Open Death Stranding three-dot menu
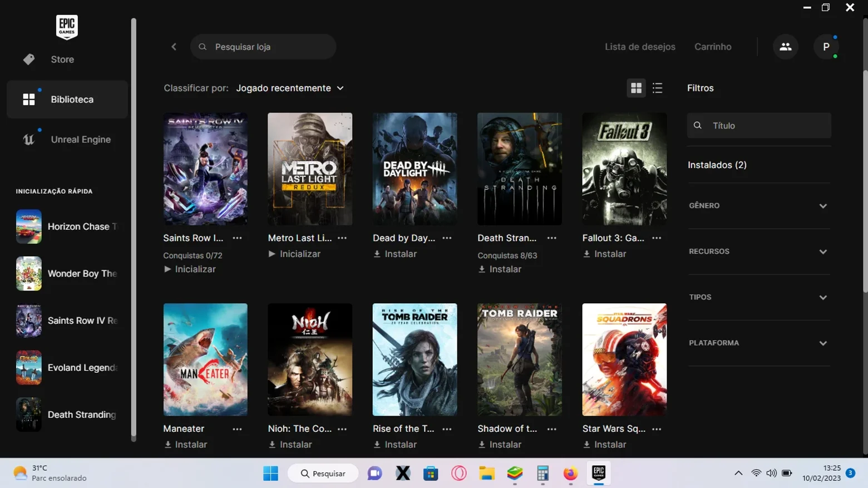The width and height of the screenshot is (868, 488). (552, 238)
